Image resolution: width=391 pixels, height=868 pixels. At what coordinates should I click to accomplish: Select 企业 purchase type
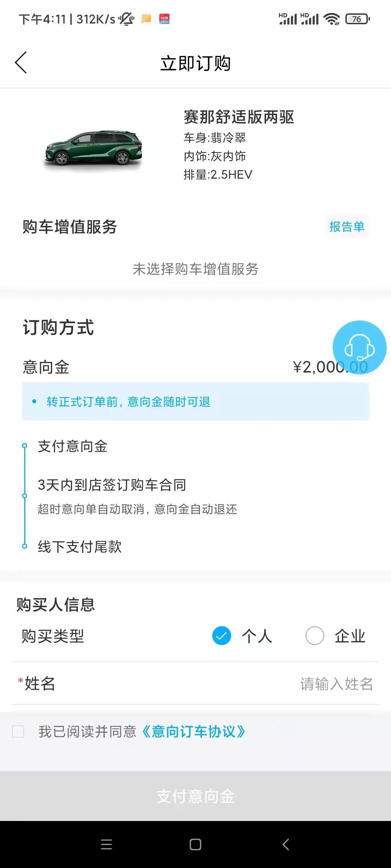click(x=315, y=635)
